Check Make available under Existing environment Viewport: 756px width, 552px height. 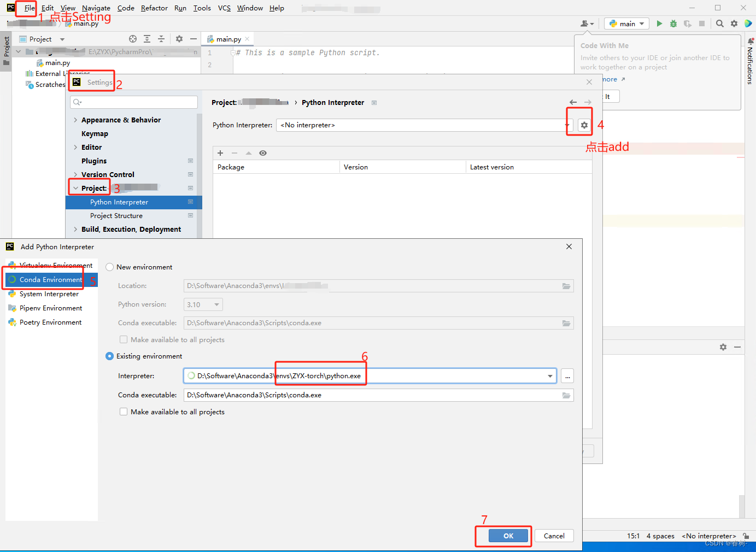(124, 412)
